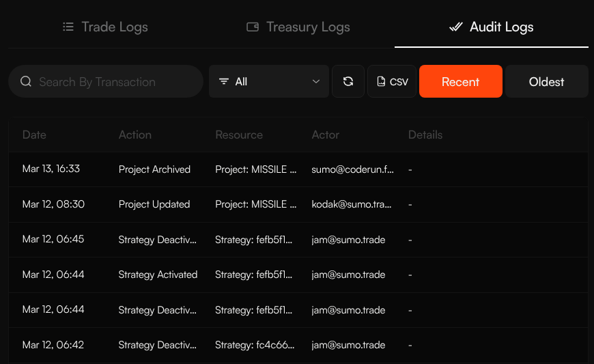Image resolution: width=594 pixels, height=364 pixels.
Task: Export logs with the CSV button
Action: tap(392, 82)
